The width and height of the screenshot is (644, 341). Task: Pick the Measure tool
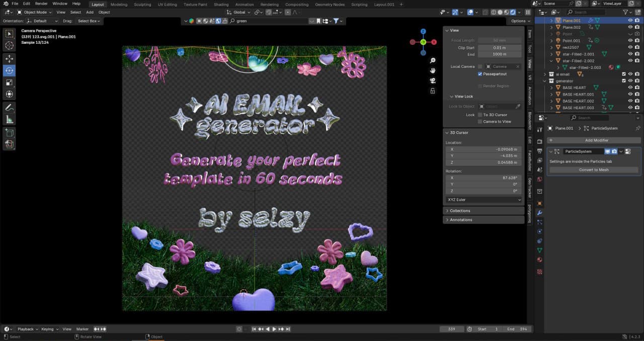click(x=9, y=119)
